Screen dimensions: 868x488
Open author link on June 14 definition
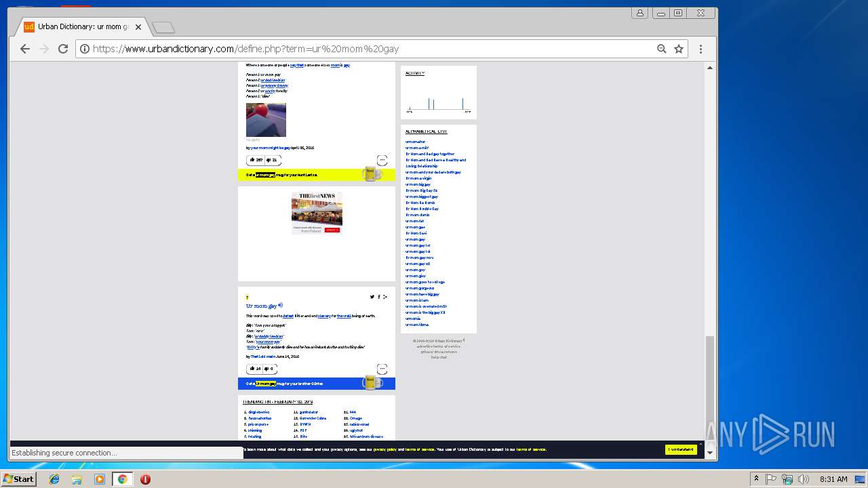point(262,357)
